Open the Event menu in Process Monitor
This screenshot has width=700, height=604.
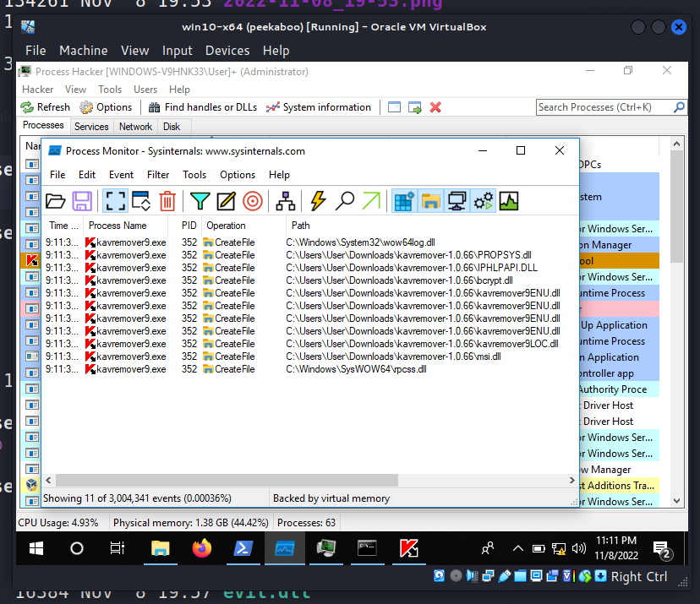(121, 175)
